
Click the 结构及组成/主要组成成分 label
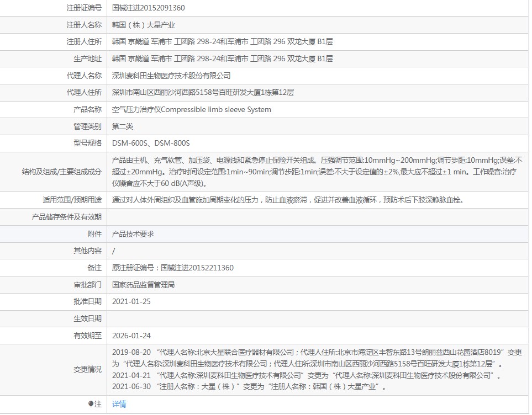pos(61,172)
